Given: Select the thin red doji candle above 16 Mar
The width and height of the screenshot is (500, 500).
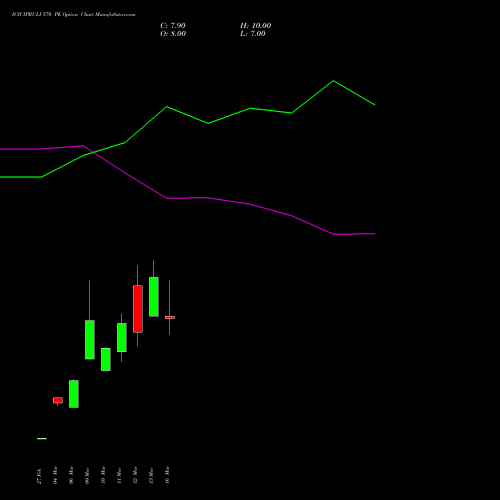Looking at the screenshot, I should pyautogui.click(x=170, y=317).
